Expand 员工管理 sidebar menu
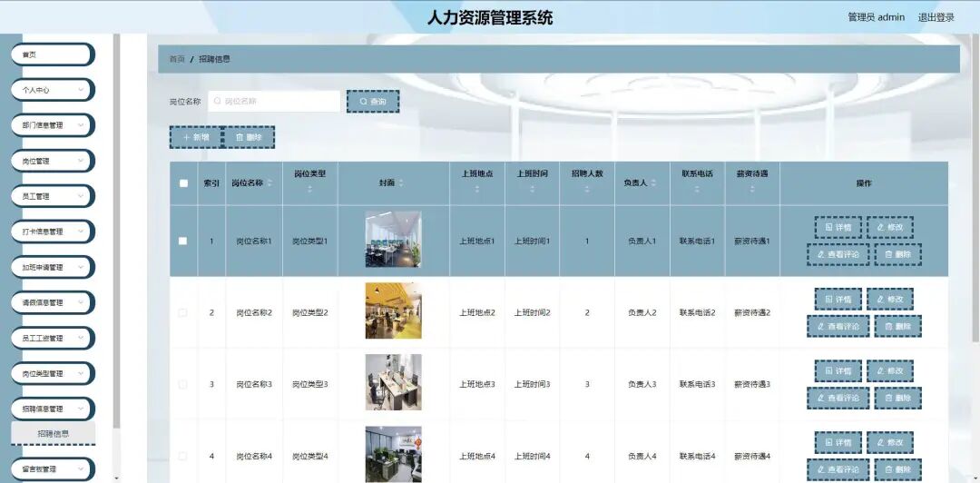This screenshot has width=980, height=483. (x=53, y=196)
